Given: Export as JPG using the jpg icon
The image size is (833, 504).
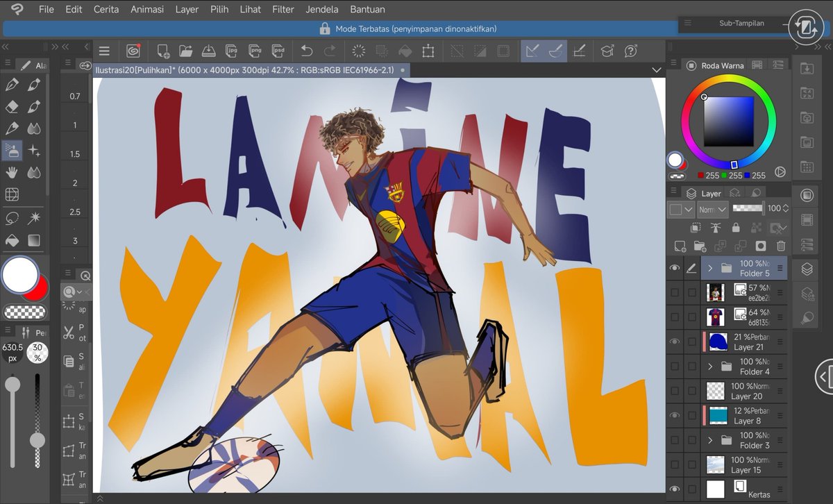Looking at the screenshot, I should click(233, 51).
